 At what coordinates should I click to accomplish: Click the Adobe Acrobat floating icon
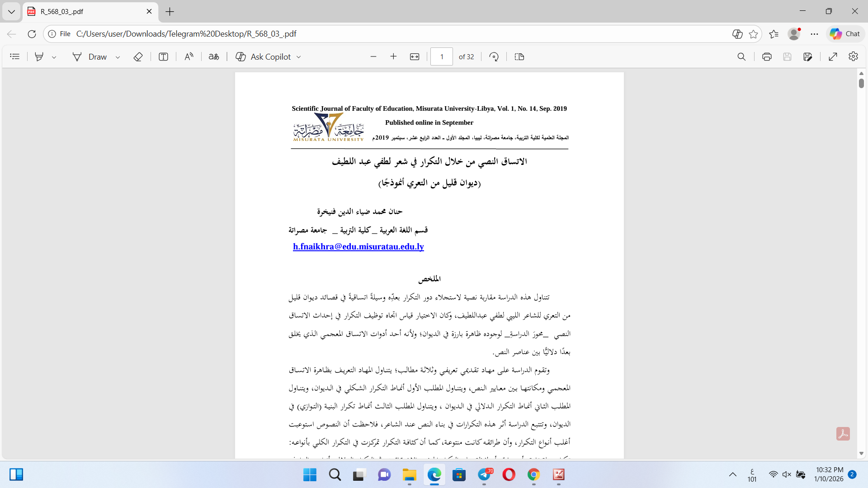coord(843,434)
